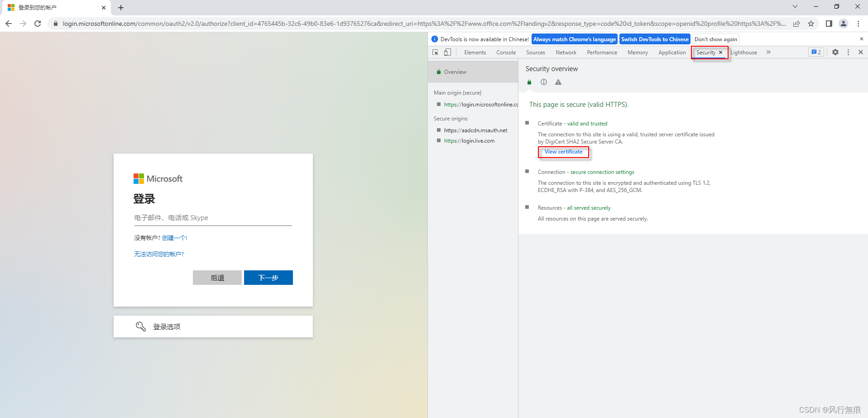Click the green padlock under Security overview
This screenshot has width=868, height=418.
pos(529,82)
